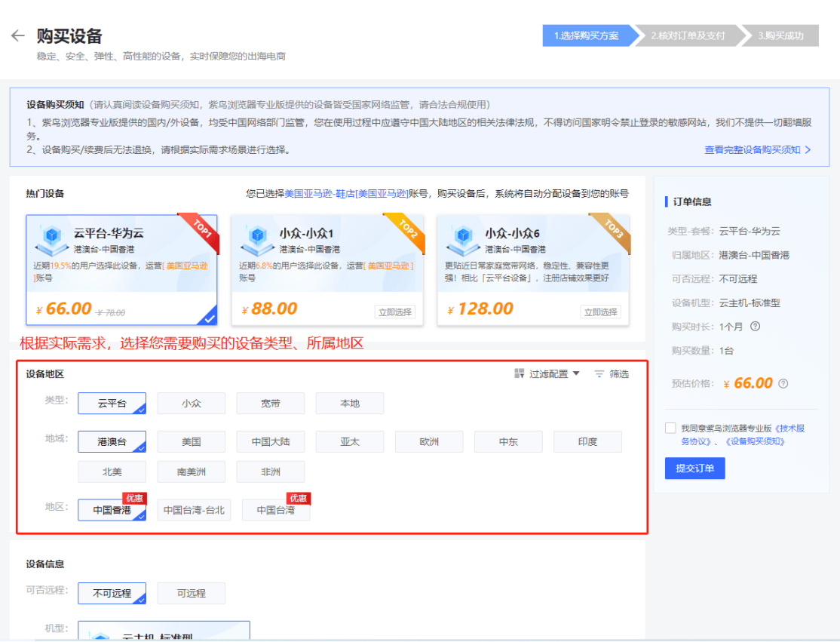Click the cube icon on 云平台-华为云 card
The image size is (840, 642).
click(52, 236)
